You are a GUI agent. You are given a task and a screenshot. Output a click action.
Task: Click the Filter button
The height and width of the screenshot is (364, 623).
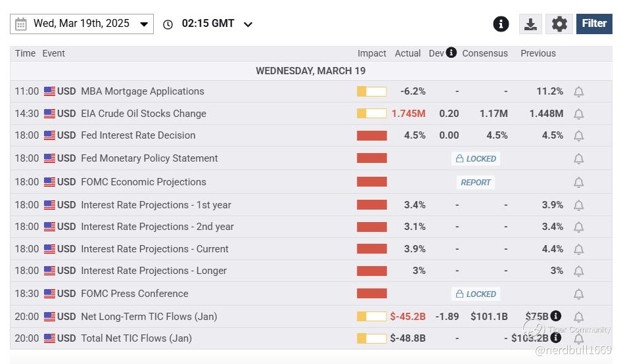pos(594,24)
